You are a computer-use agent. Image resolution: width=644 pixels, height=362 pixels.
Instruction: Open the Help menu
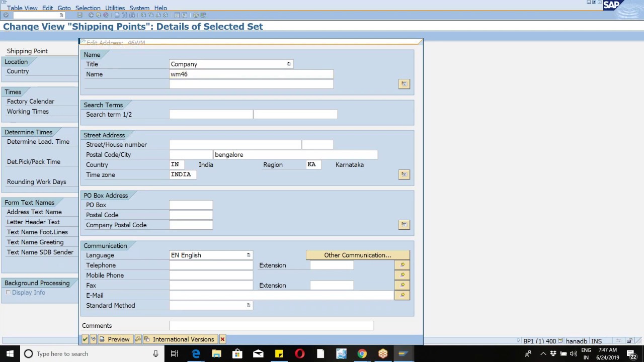[x=160, y=8]
